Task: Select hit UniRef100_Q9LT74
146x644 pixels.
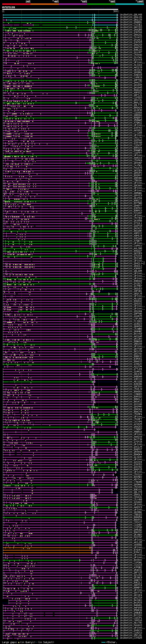Action: pyautogui.click(x=131, y=105)
